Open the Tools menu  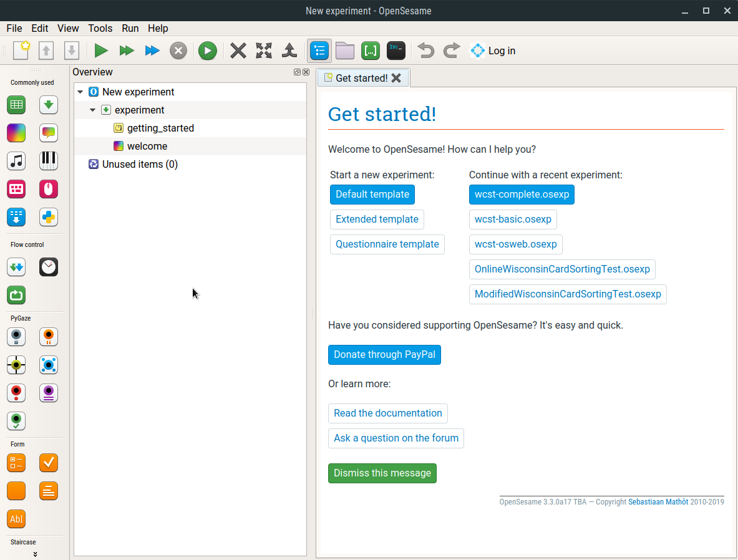point(100,28)
